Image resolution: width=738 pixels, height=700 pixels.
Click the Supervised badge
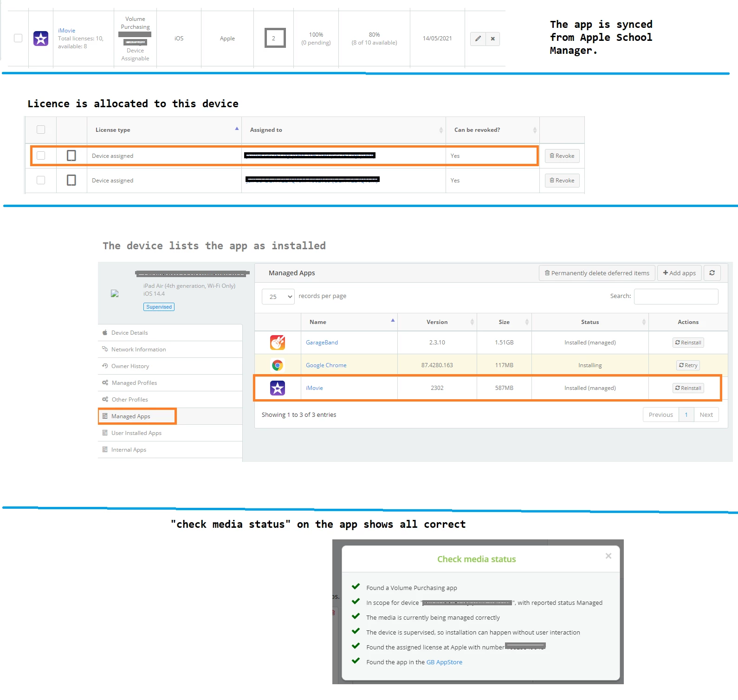point(159,307)
